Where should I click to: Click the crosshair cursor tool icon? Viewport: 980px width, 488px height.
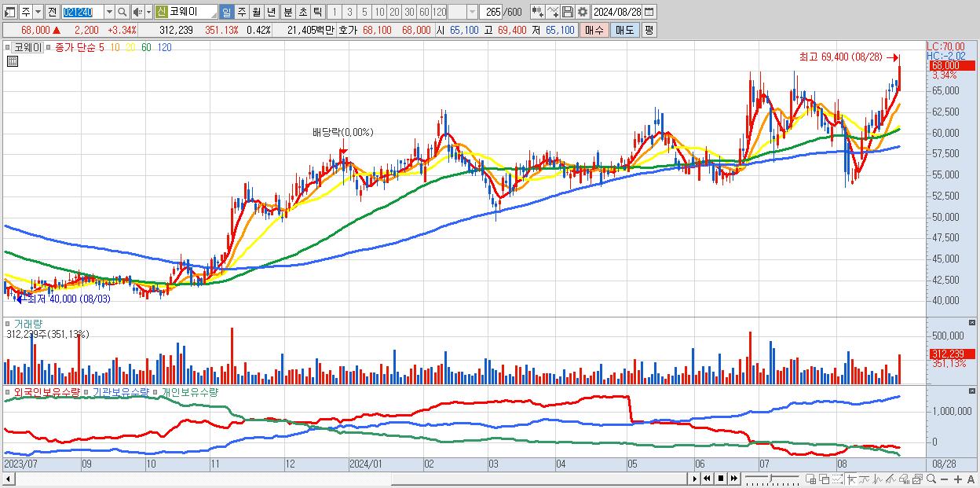(851, 479)
